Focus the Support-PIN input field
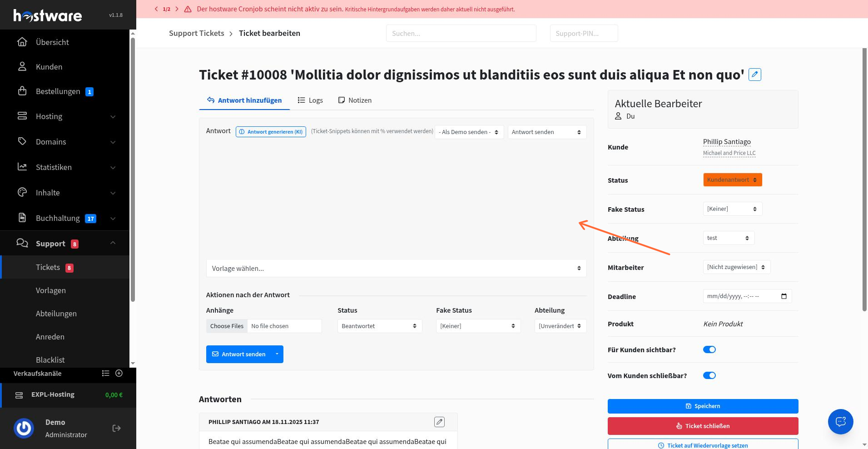868x449 pixels. 584,33
